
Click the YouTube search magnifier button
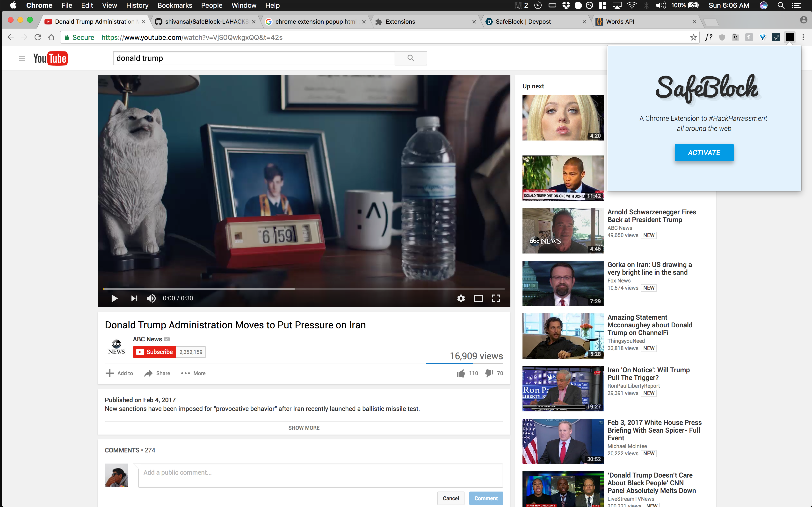(x=411, y=58)
